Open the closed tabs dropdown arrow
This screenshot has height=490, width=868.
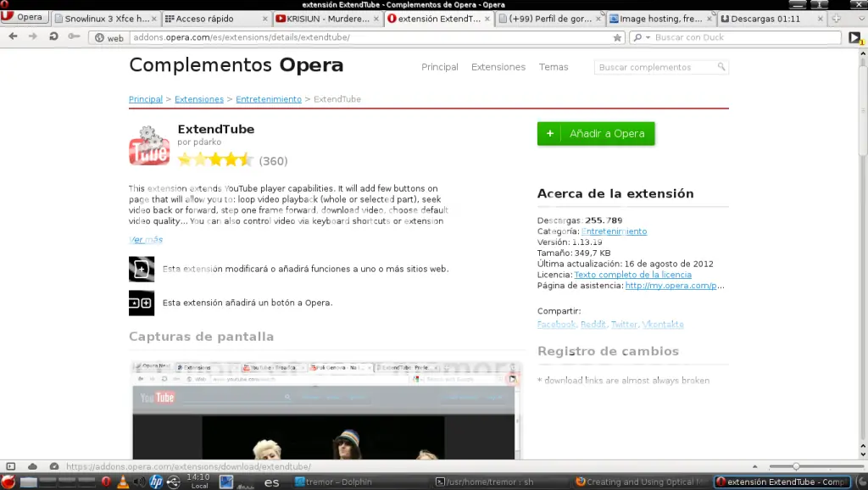[862, 19]
